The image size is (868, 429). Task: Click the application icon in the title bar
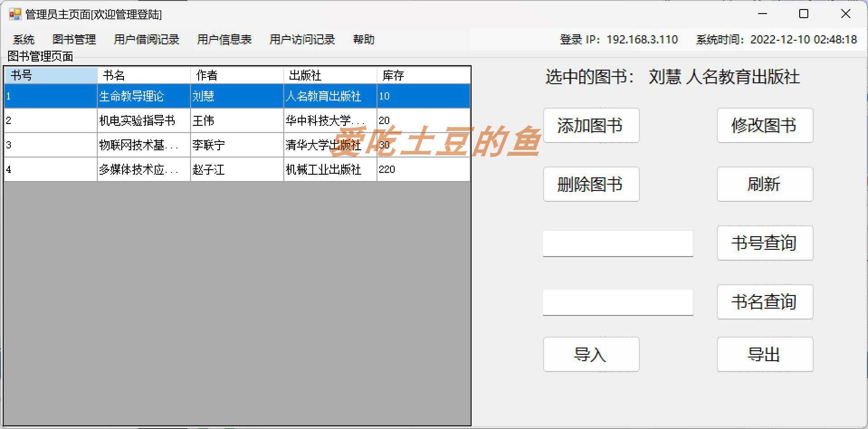[x=14, y=14]
